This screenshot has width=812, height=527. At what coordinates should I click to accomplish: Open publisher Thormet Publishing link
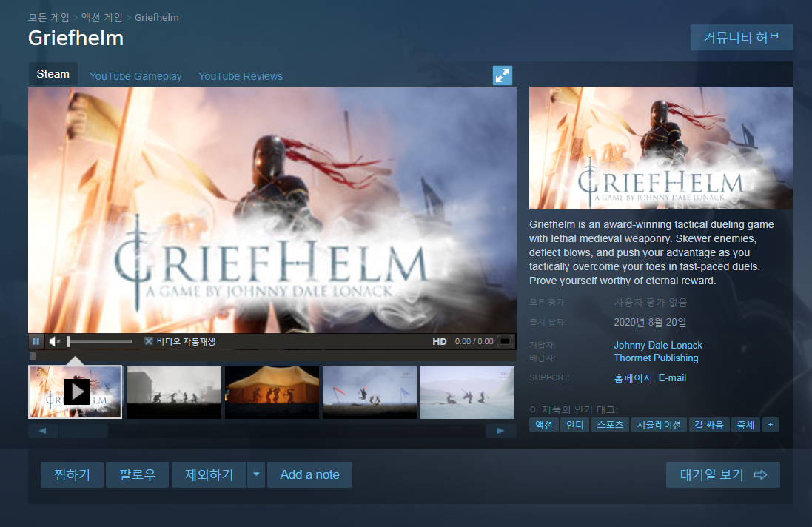656,358
